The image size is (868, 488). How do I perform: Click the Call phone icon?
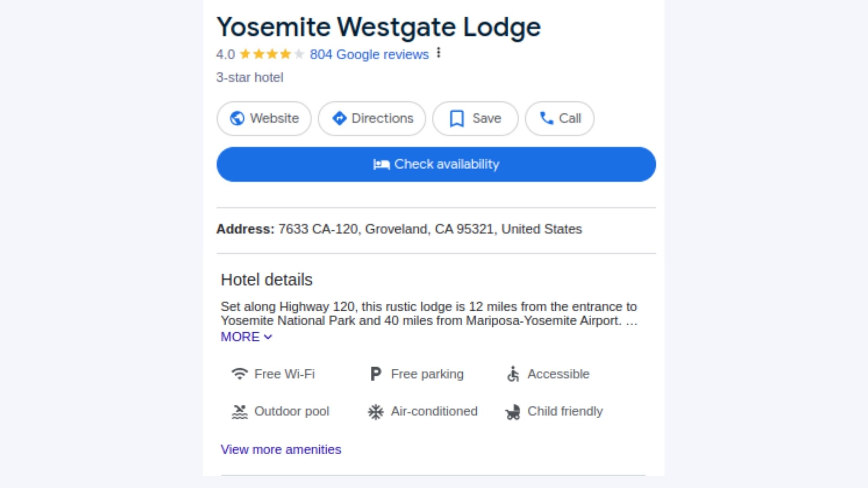(x=546, y=119)
